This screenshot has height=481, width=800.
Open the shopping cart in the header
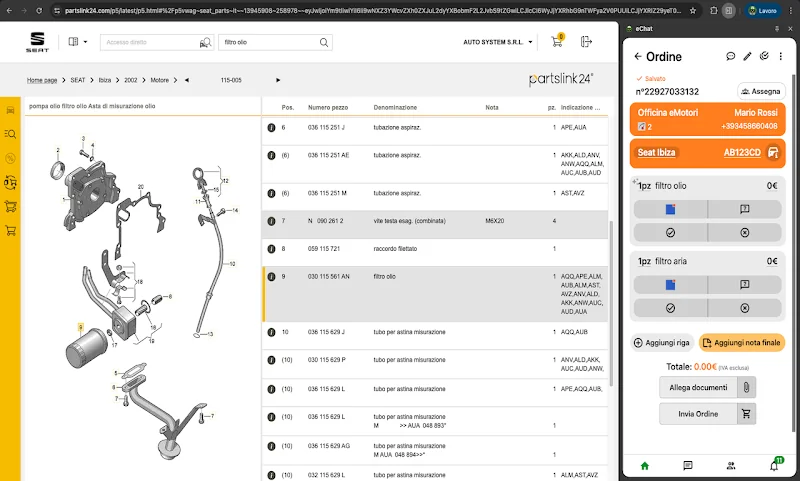point(557,41)
